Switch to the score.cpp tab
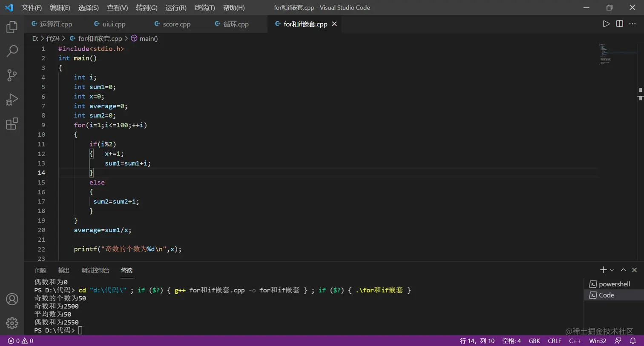Image resolution: width=644 pixels, height=346 pixels. pyautogui.click(x=176, y=24)
